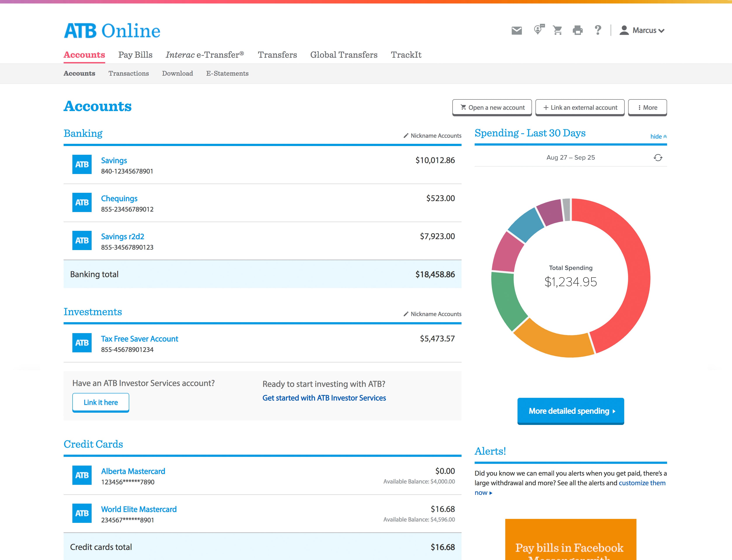Open the Chequings account link
Screen dimensions: 732x560
[119, 199]
